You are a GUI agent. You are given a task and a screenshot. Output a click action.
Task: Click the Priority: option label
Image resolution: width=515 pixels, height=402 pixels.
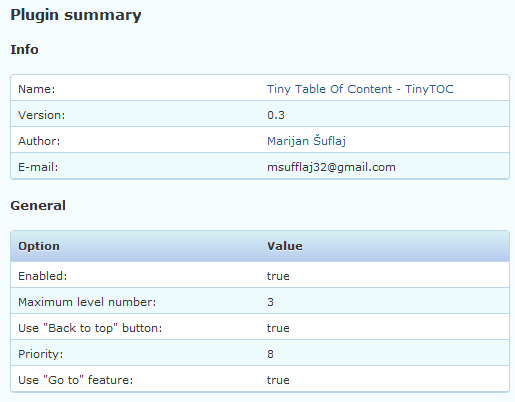point(40,354)
